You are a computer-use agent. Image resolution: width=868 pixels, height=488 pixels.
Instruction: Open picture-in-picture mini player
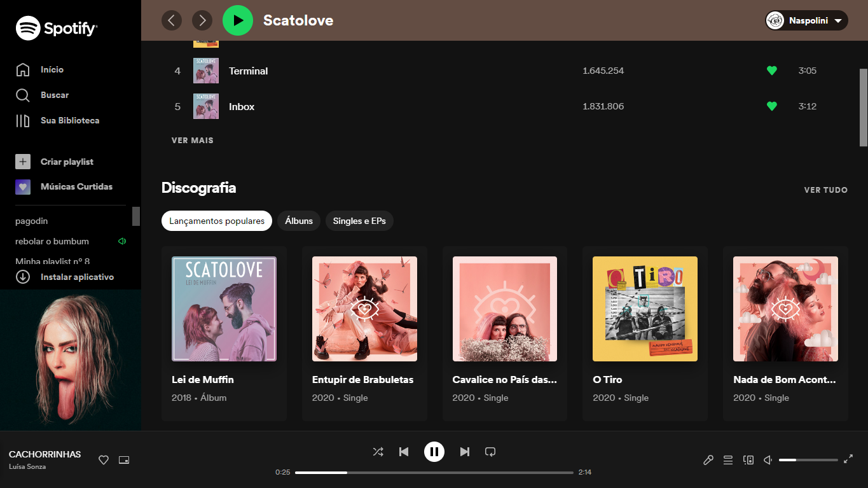pos(124,460)
